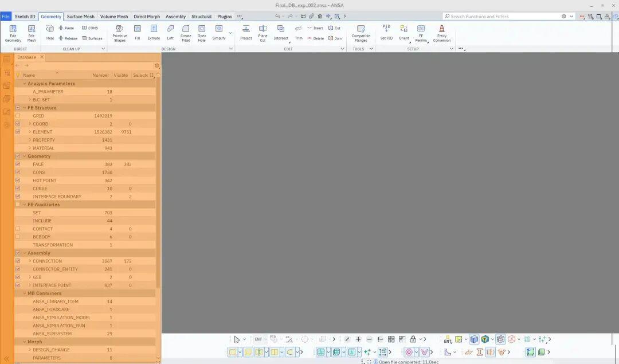The height and width of the screenshot is (364, 619).
Task: Click the Edit Geometry tool
Action: click(x=13, y=33)
